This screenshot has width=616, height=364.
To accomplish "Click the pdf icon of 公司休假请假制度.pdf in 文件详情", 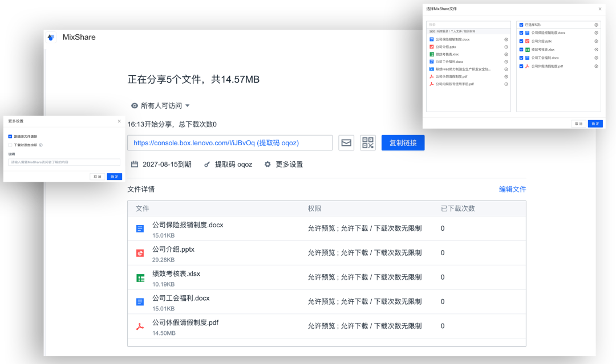I will coord(140,326).
